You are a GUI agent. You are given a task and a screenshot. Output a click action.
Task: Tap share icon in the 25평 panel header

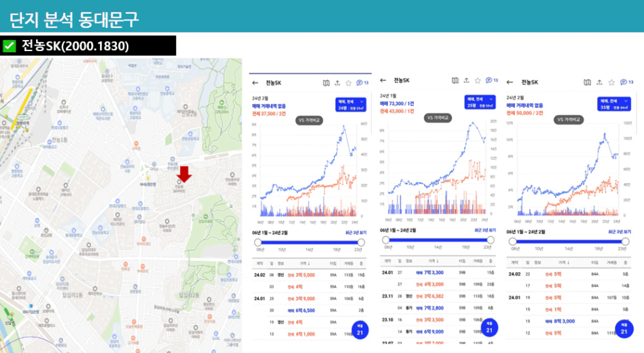click(466, 81)
